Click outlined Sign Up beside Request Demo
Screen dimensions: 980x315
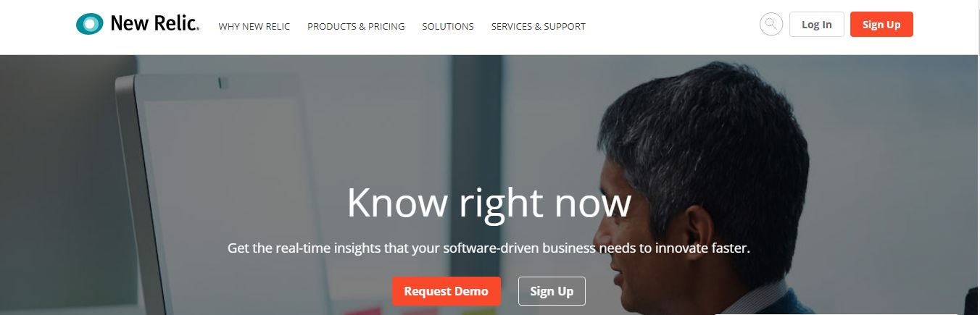[x=552, y=291]
